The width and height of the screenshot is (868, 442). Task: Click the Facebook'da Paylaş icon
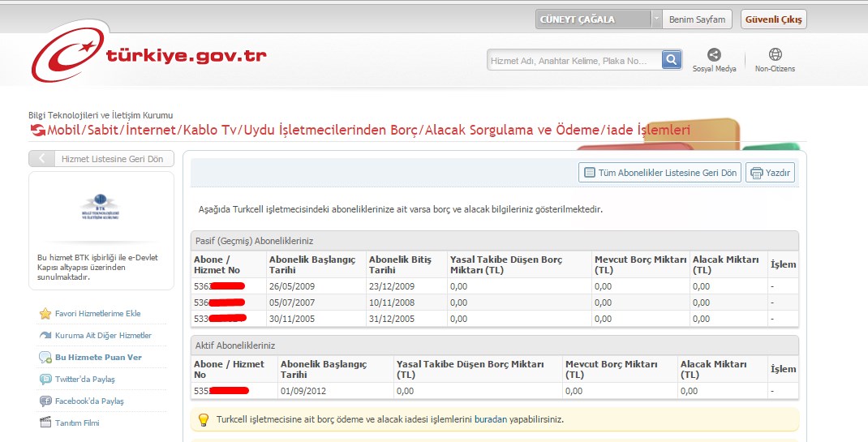tap(45, 401)
